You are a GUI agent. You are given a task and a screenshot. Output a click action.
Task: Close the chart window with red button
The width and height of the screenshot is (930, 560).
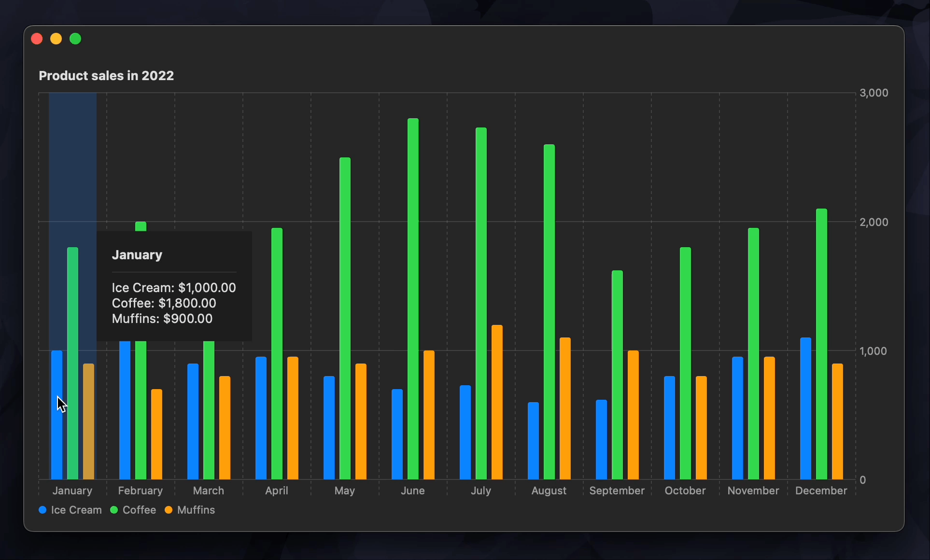coord(37,39)
